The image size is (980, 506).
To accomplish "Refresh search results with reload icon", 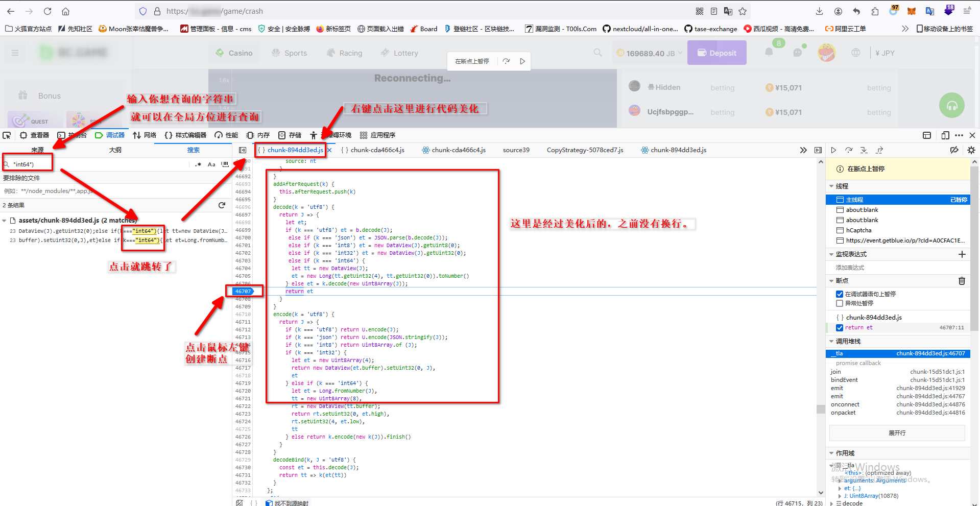I will point(222,205).
